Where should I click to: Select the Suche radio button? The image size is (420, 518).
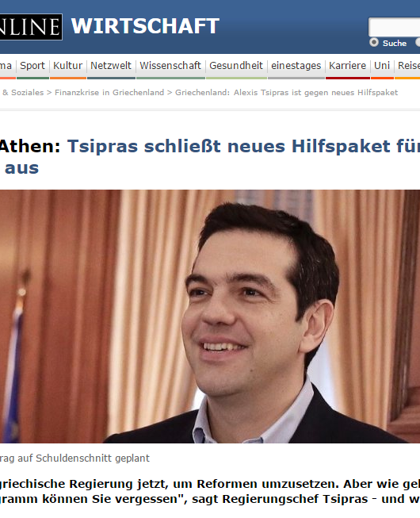tap(374, 43)
